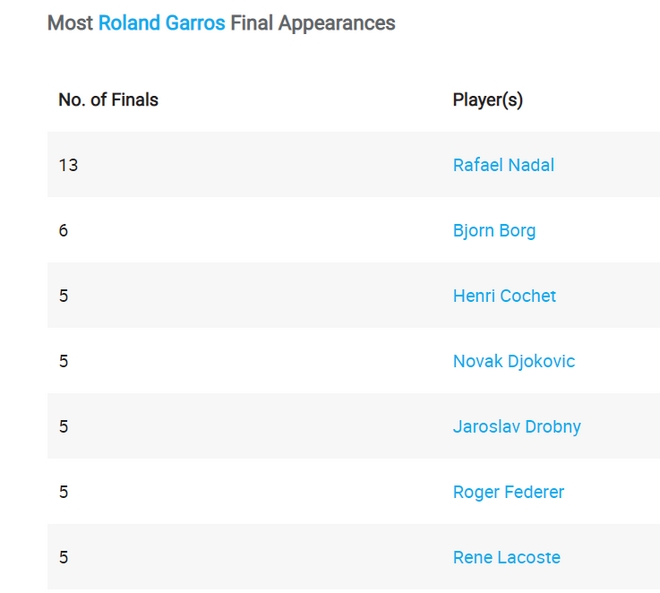Image resolution: width=660 pixels, height=593 pixels.
Task: Select the 13 finals count cell
Action: (68, 165)
